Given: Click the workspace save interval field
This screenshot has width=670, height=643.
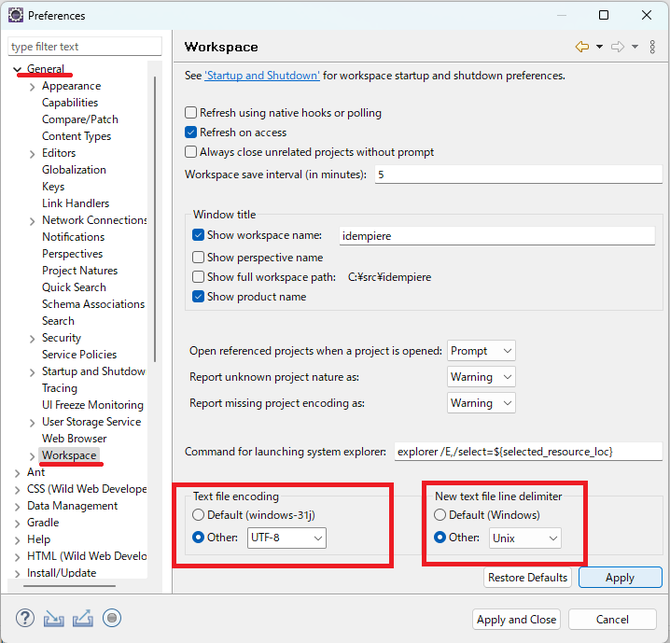Looking at the screenshot, I should coord(518,174).
